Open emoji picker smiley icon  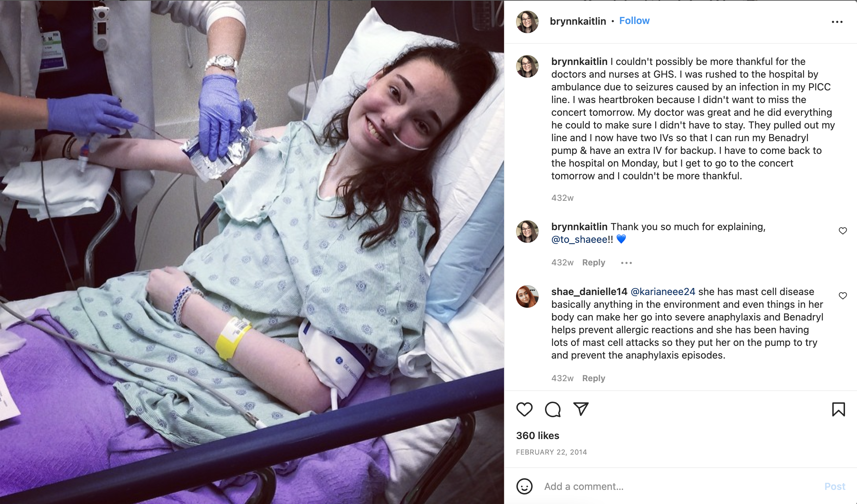point(524,486)
